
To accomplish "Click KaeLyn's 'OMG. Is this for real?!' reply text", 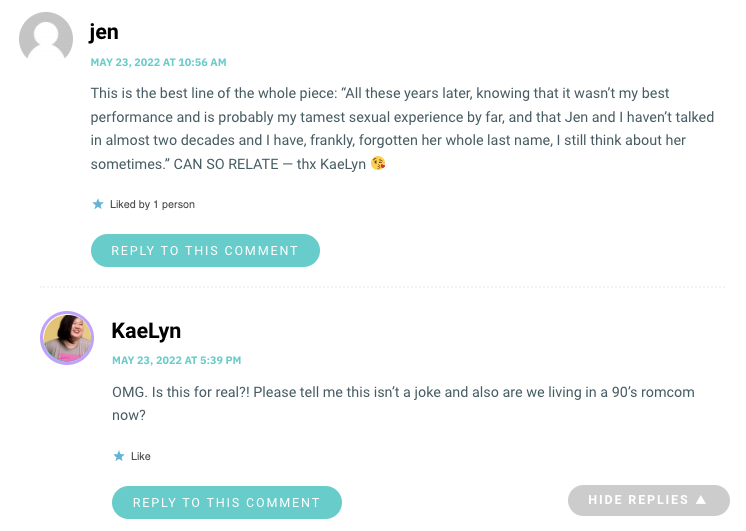I will pyautogui.click(x=190, y=391).
